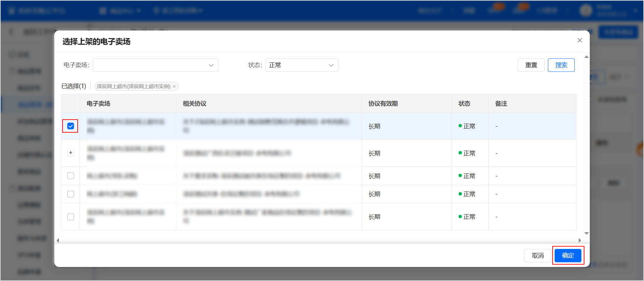Remove the 泽辰网上超市 selected tag
The width and height of the screenshot is (644, 281).
coord(174,87)
